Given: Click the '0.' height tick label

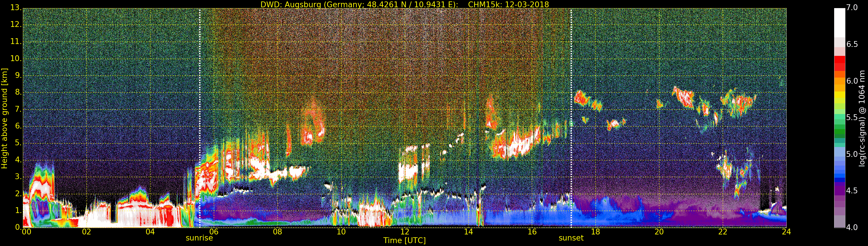Looking at the screenshot, I should tap(18, 227).
